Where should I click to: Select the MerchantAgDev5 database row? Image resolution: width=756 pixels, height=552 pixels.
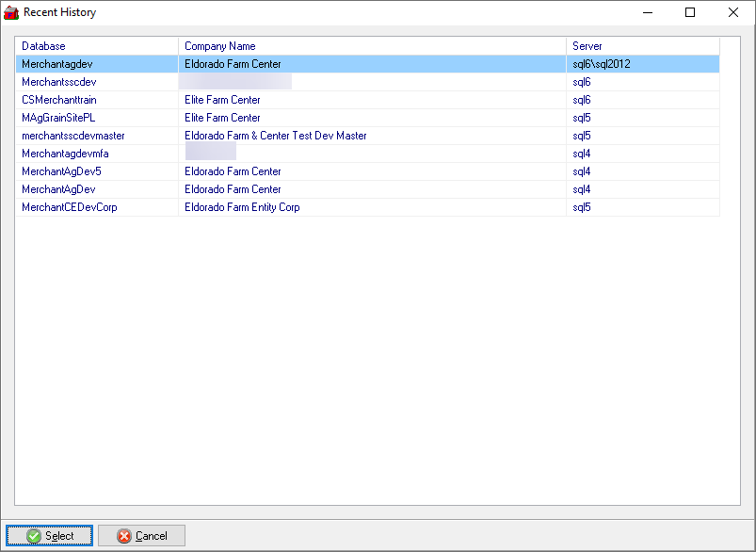[x=61, y=171]
